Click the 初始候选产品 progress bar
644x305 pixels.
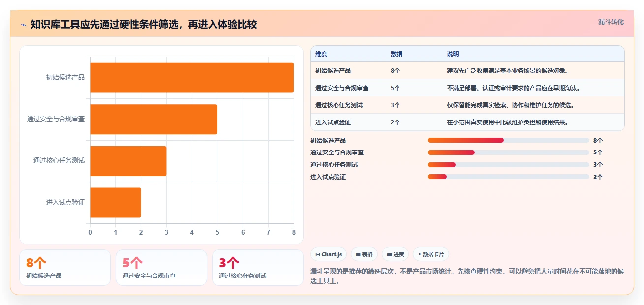tap(508, 140)
